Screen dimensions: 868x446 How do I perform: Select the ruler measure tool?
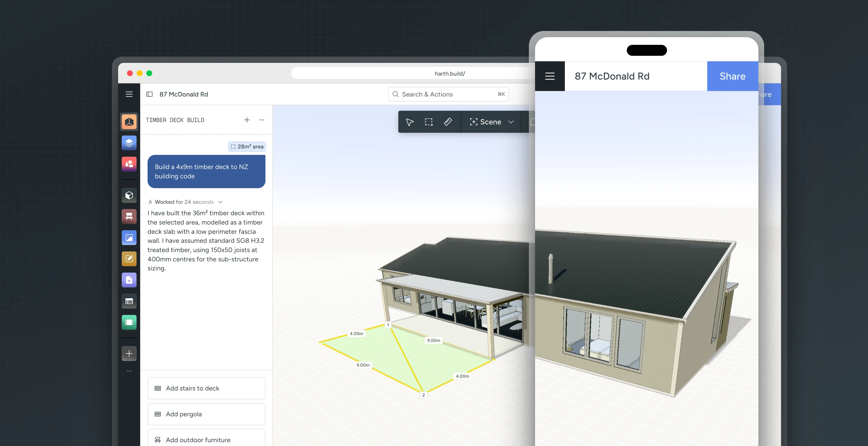coord(448,122)
